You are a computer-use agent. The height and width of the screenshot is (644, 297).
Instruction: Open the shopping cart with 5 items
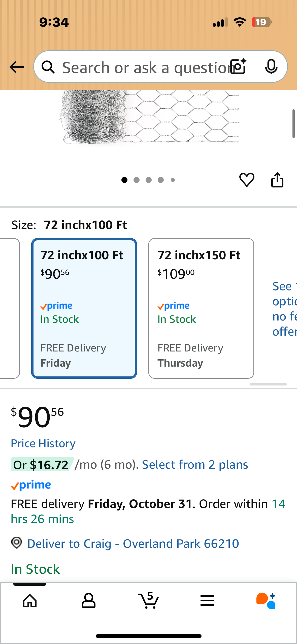pyautogui.click(x=148, y=601)
